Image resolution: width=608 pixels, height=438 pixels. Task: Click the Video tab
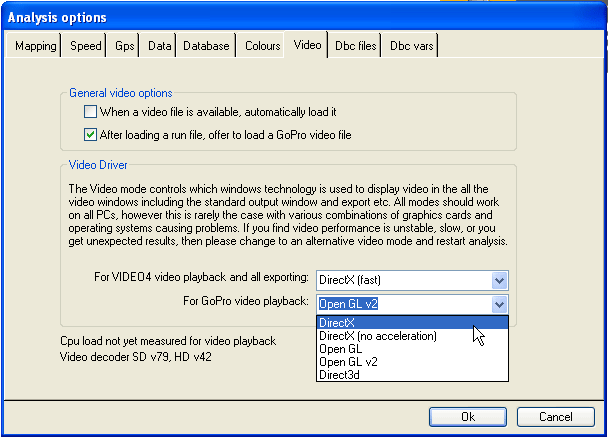(307, 45)
